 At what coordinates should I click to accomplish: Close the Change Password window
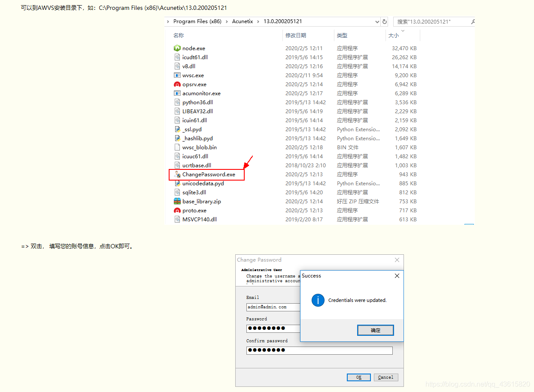(x=397, y=260)
